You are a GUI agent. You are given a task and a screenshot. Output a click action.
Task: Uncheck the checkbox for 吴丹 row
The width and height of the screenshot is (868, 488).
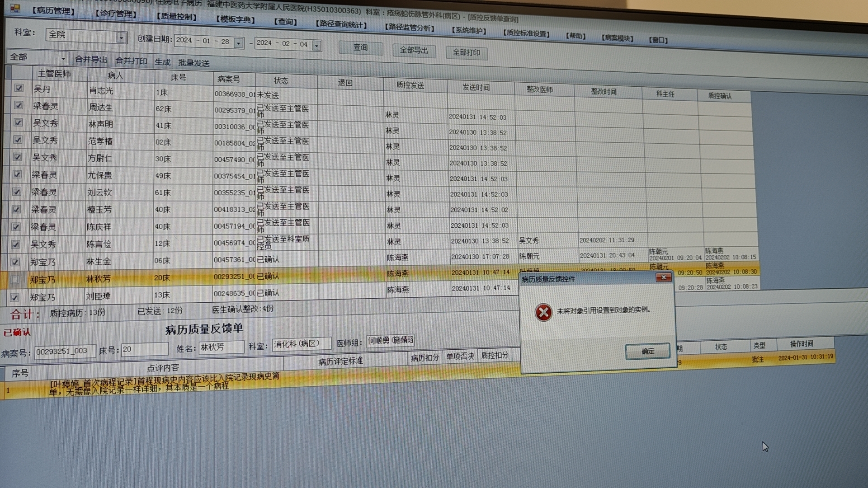click(x=19, y=88)
